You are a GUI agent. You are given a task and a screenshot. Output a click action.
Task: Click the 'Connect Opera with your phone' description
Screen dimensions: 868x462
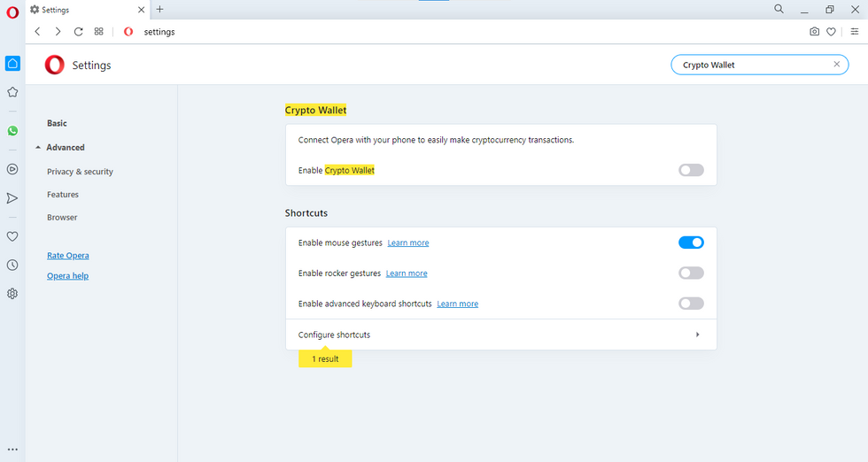click(x=436, y=140)
